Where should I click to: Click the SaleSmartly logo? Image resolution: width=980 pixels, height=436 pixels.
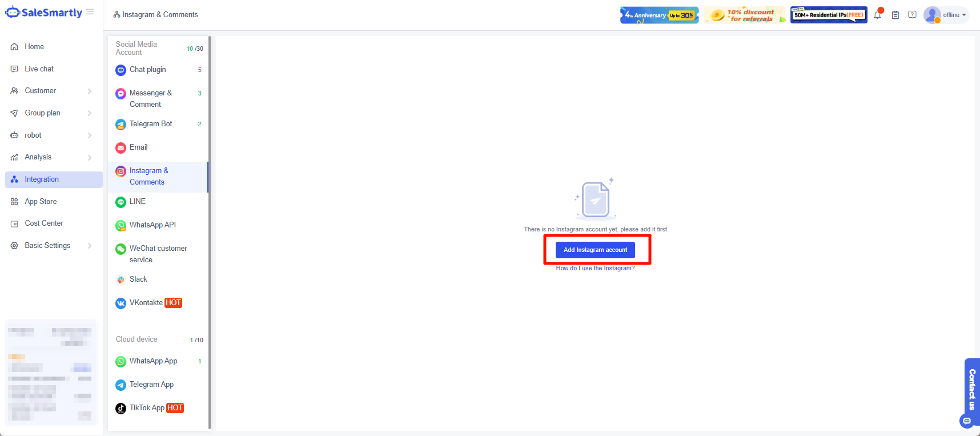pos(44,13)
